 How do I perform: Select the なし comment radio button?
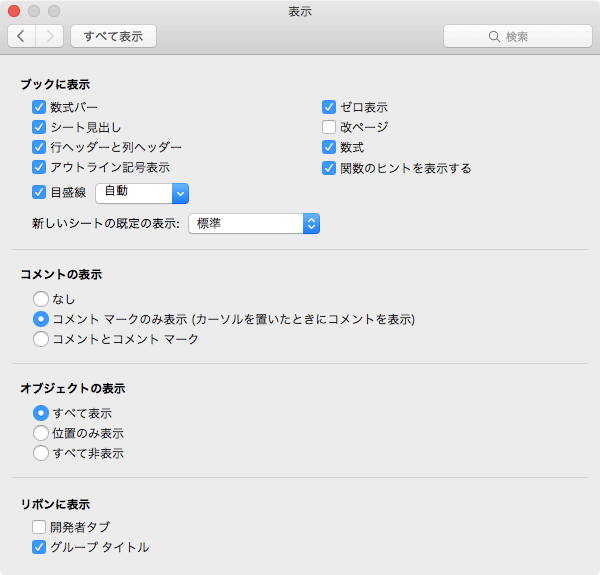click(x=41, y=298)
